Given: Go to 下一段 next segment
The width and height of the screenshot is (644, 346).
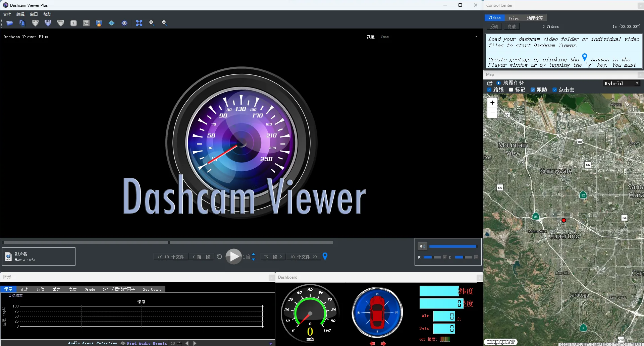Looking at the screenshot, I should pyautogui.click(x=273, y=257).
